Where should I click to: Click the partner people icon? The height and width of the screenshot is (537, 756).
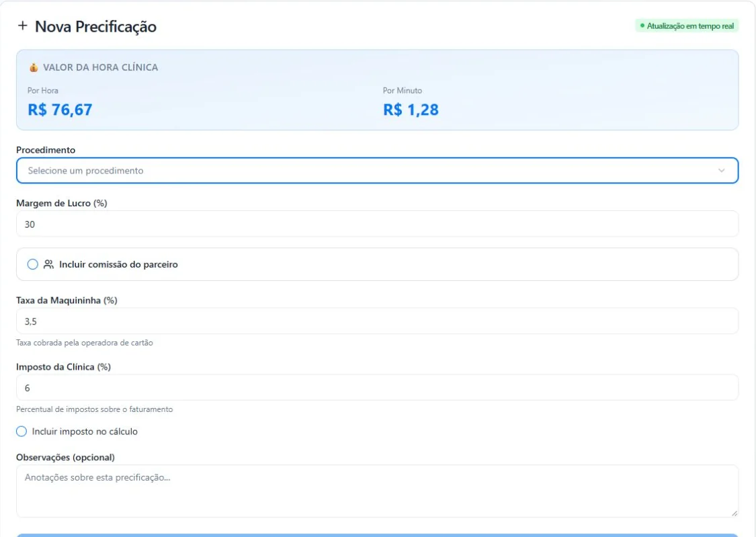coord(48,264)
